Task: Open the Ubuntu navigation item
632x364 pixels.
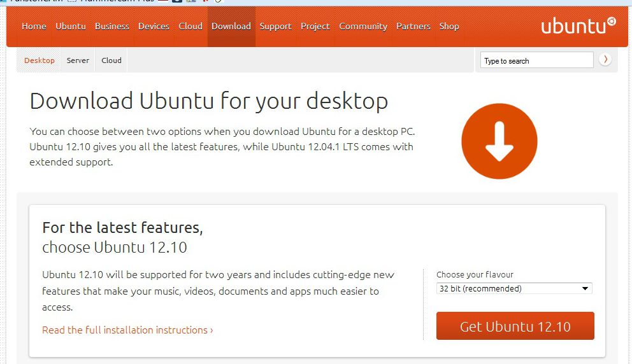Action: [71, 26]
